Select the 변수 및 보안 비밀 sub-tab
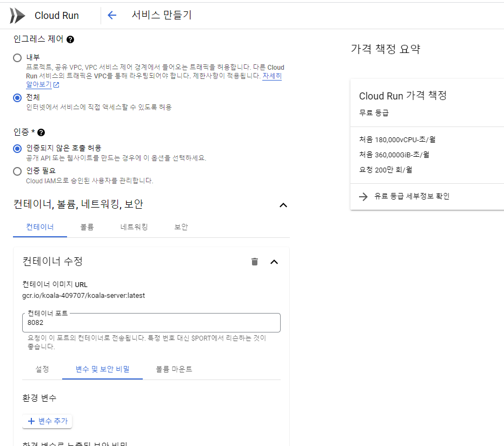504x446 pixels. [x=103, y=369]
